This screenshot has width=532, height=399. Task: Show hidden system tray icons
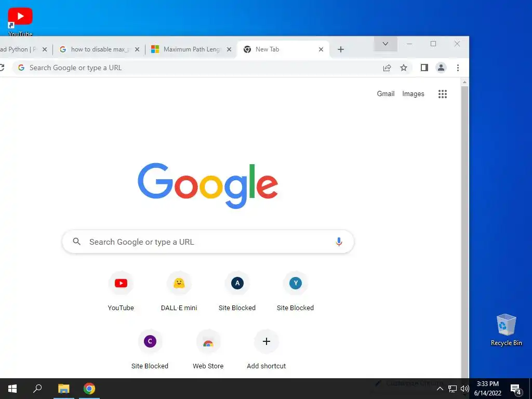(440, 389)
